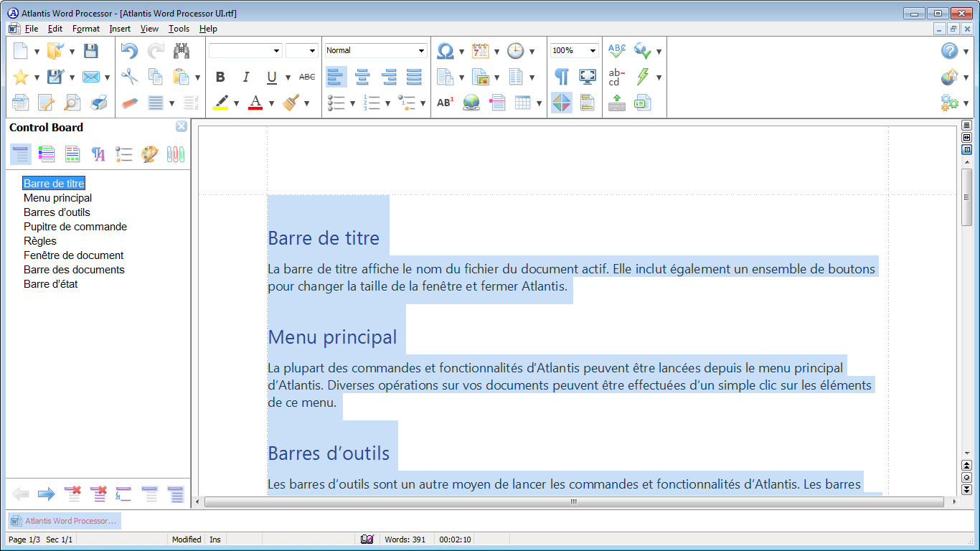
Task: Open the font name combo box
Action: pyautogui.click(x=245, y=51)
